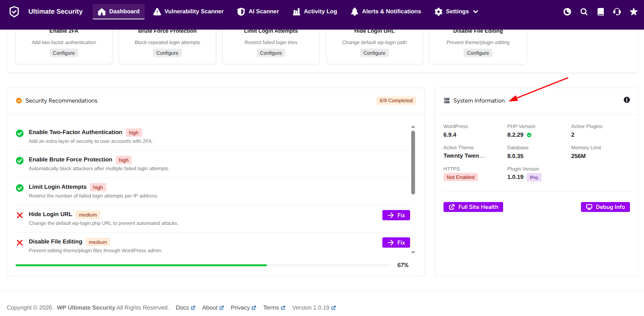Click green check beside Enable Two-Factor Authentication
The width and height of the screenshot is (644, 316).
(x=20, y=133)
